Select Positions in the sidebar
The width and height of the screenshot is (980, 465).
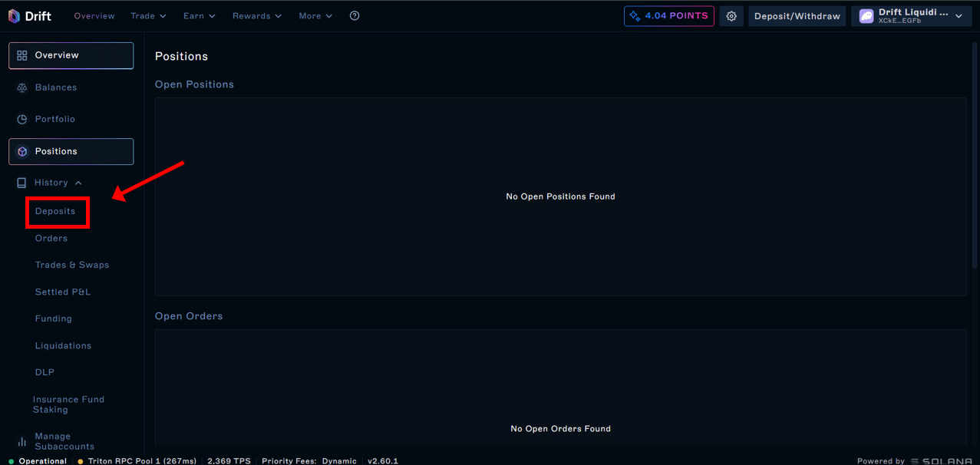(x=71, y=152)
